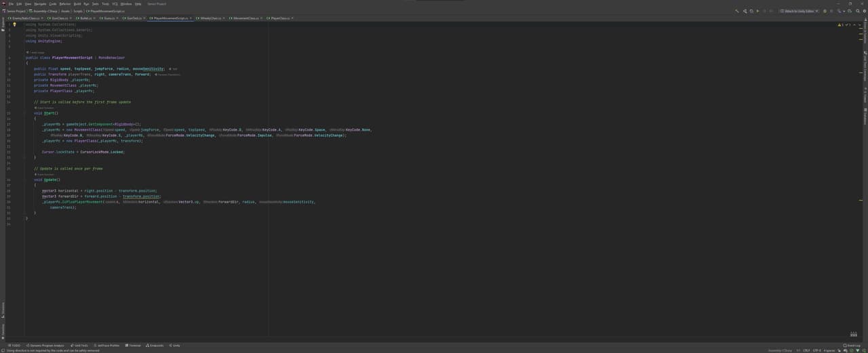Open the View menu
This screenshot has height=353, width=868.
click(28, 3)
